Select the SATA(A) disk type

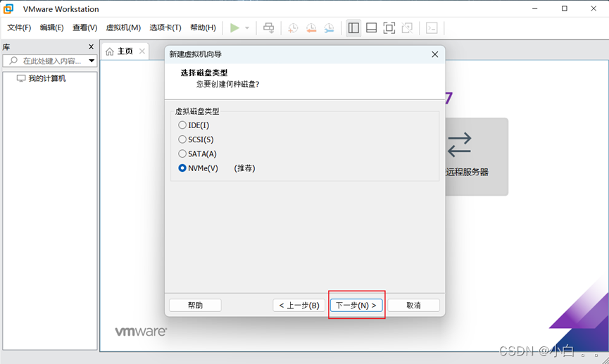(x=182, y=153)
